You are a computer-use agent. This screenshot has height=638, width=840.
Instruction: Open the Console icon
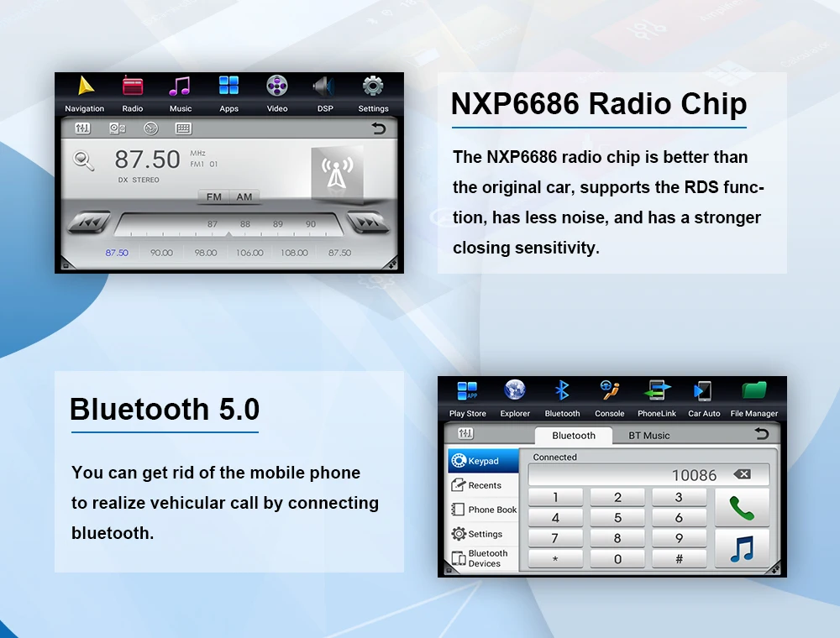point(610,399)
